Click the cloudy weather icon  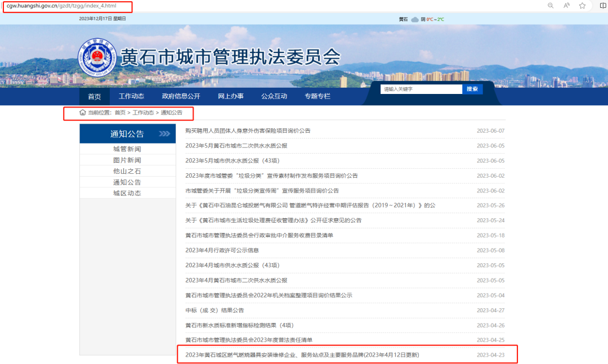click(x=415, y=19)
